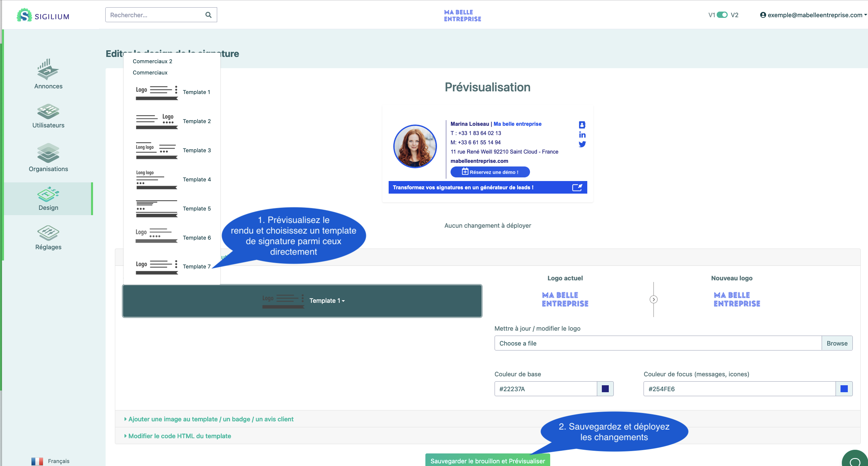
Task: Click the Couleur de base hex field
Action: click(x=545, y=389)
